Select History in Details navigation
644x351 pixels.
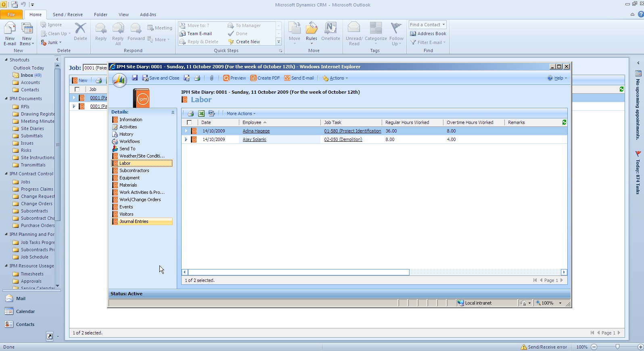(126, 134)
